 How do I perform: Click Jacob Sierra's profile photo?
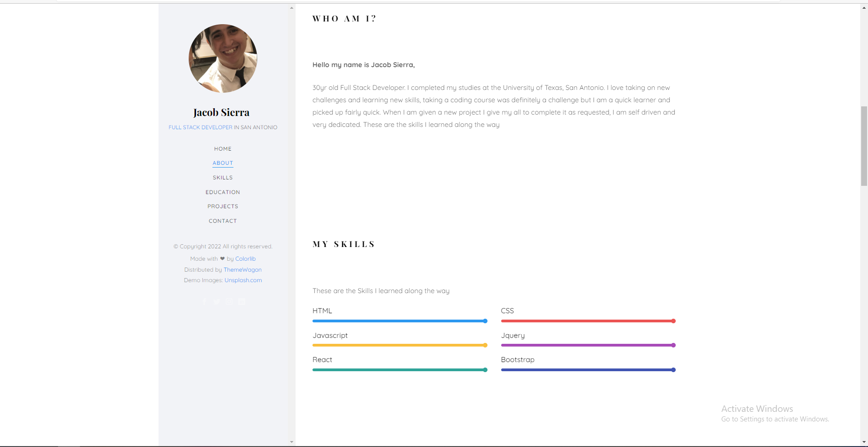pyautogui.click(x=222, y=58)
